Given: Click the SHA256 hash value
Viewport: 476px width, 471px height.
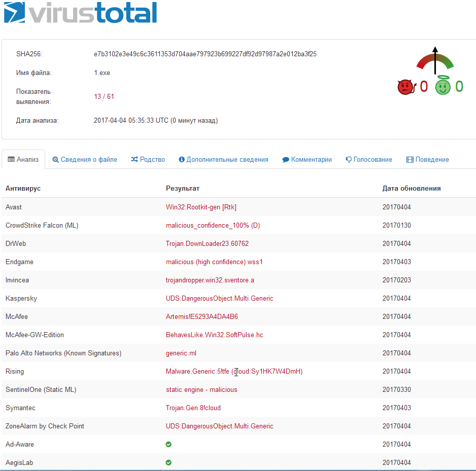Looking at the screenshot, I should 205,54.
